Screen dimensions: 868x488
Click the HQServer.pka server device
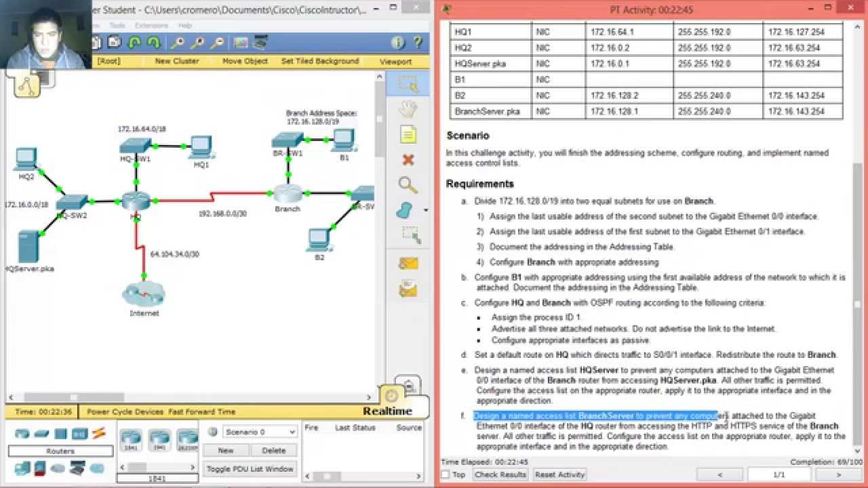pyautogui.click(x=28, y=247)
